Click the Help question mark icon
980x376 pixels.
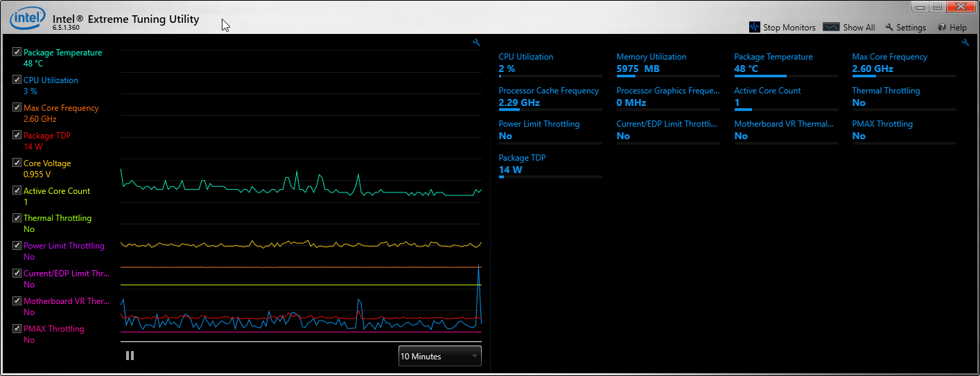click(x=942, y=28)
